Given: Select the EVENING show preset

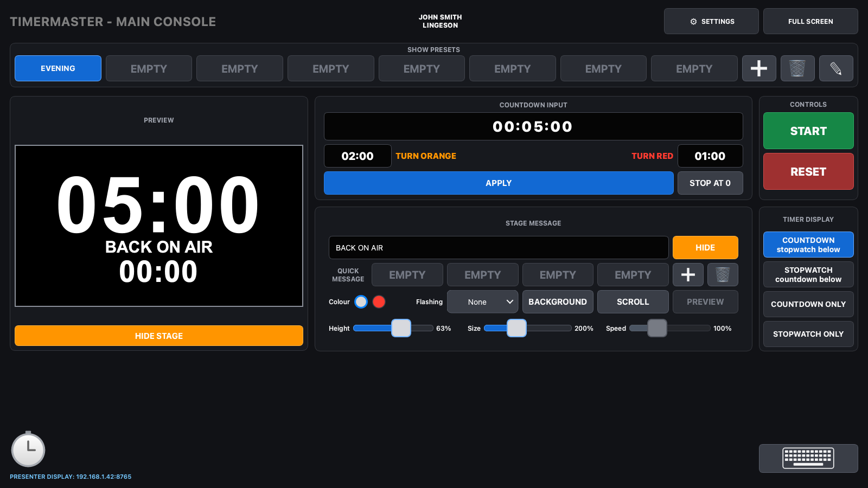Looking at the screenshot, I should (58, 68).
